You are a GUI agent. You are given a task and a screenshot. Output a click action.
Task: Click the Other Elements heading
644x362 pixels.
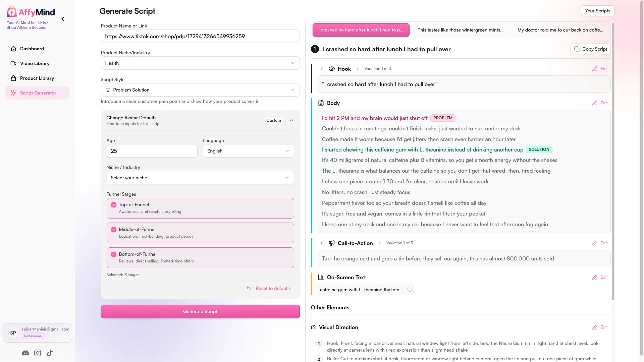click(x=330, y=307)
